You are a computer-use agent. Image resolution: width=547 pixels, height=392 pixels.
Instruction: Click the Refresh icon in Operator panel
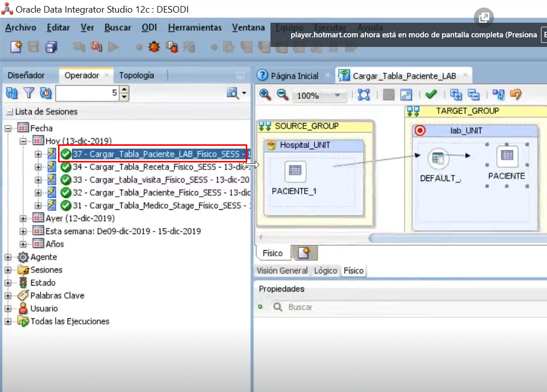[12, 93]
